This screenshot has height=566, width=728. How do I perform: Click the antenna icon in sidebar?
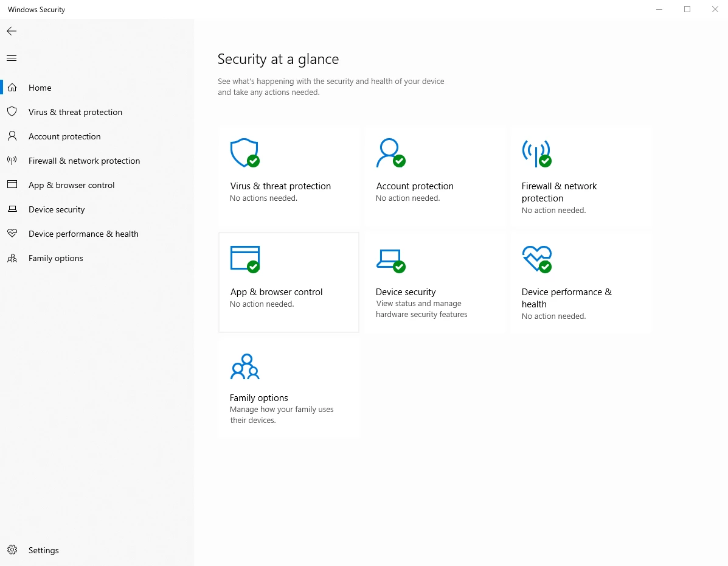pyautogui.click(x=12, y=160)
